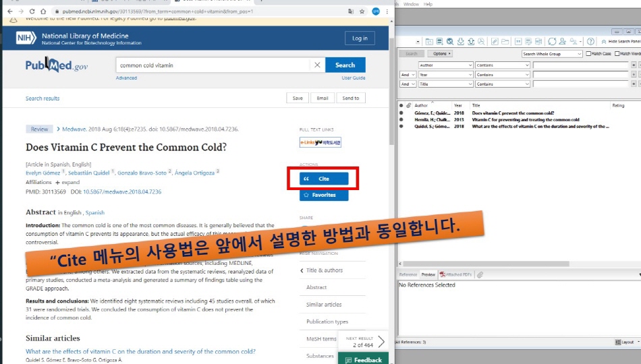Click the Sync Library icon in EndNote
The image size is (641, 364).
(x=553, y=41)
